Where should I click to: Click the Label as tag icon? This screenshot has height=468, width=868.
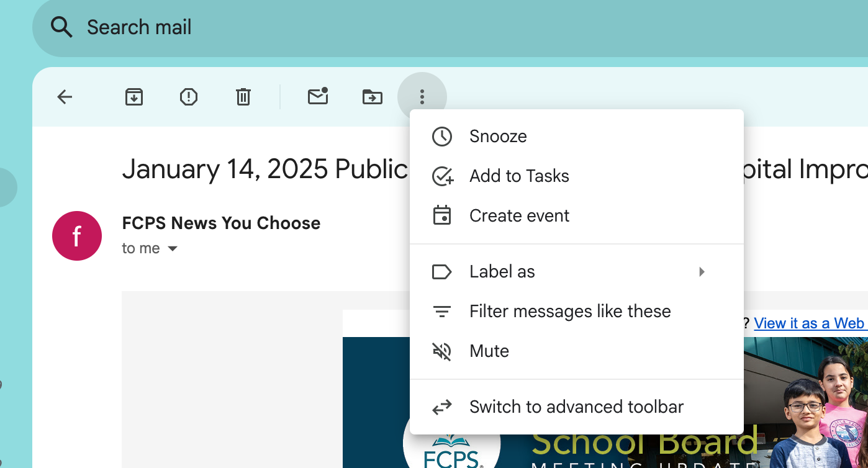pyautogui.click(x=441, y=272)
